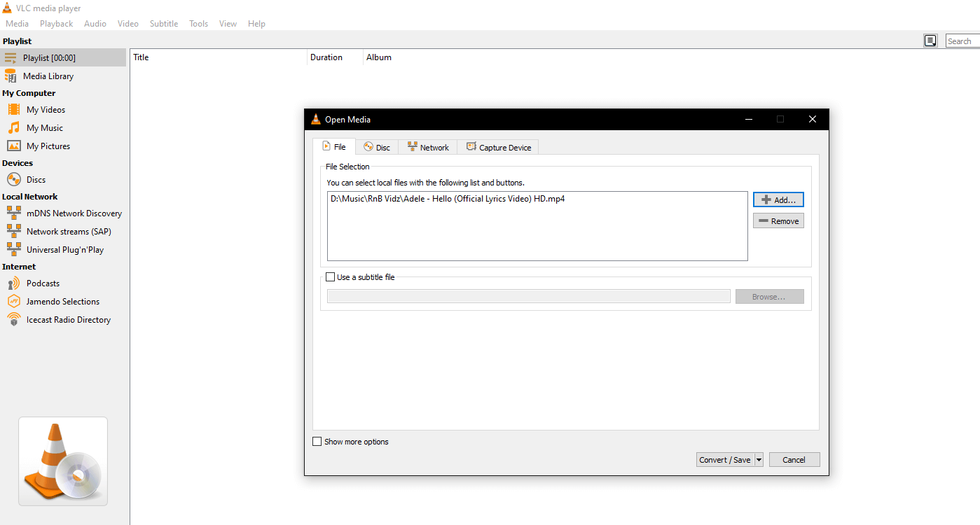
Task: Toggle playlist view mode icon near Search
Action: (x=930, y=41)
